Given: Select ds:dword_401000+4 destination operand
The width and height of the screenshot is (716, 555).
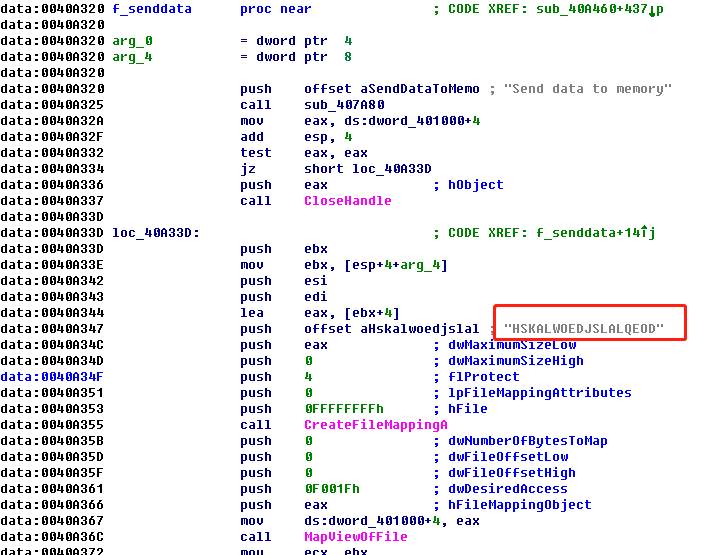Looking at the screenshot, I should point(372,521).
